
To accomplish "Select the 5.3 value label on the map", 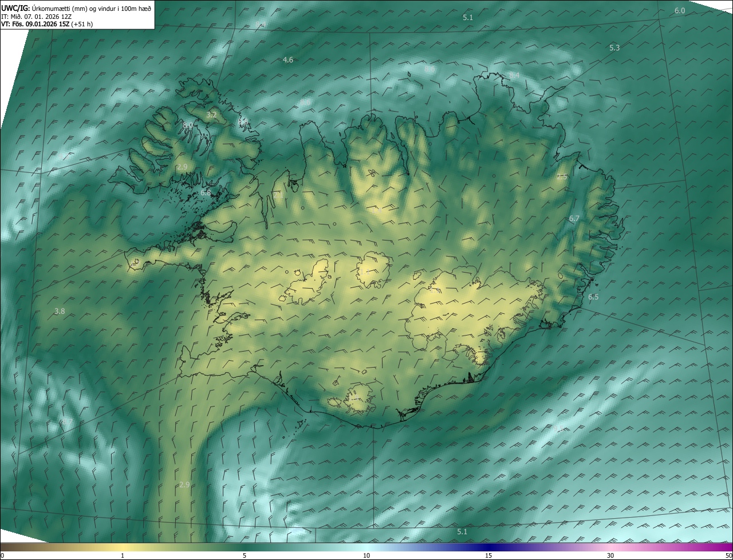I will pos(614,48).
